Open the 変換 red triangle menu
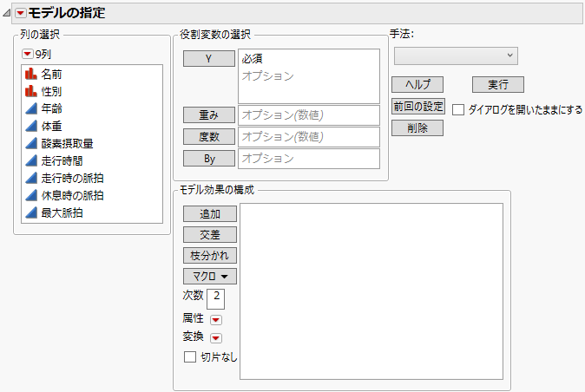Viewport: 585px width, 392px height. [x=216, y=338]
